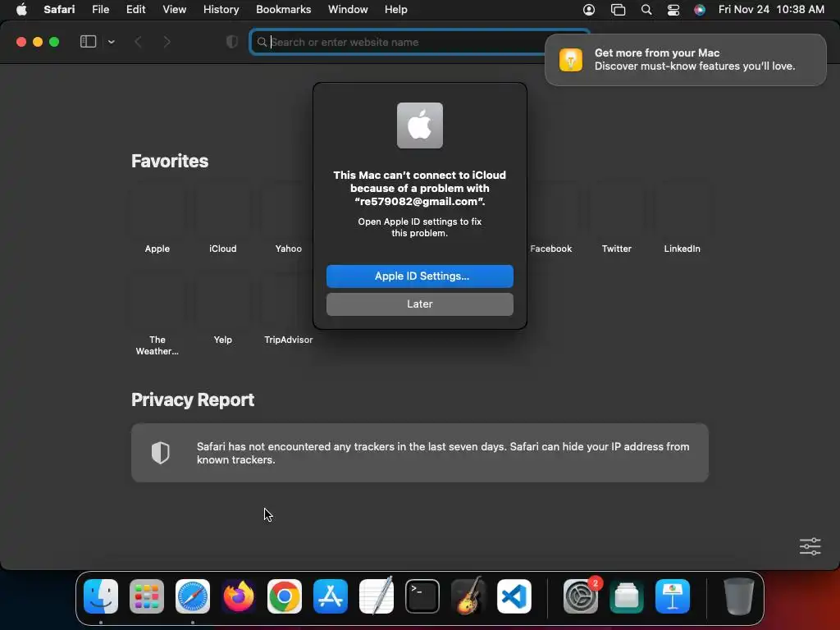
Task: Launch Firefox from the Dock
Action: point(239,596)
